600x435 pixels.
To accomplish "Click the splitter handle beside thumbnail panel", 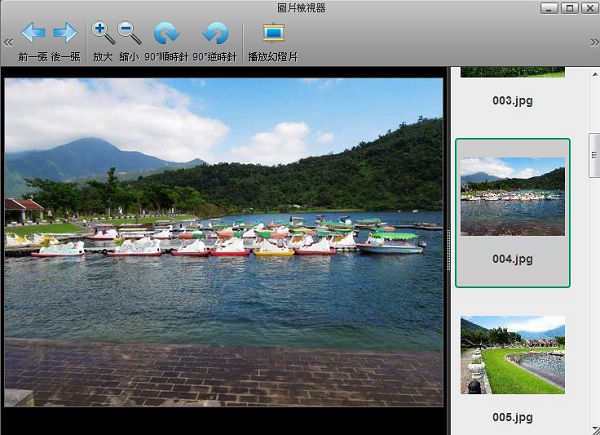I will 448,250.
